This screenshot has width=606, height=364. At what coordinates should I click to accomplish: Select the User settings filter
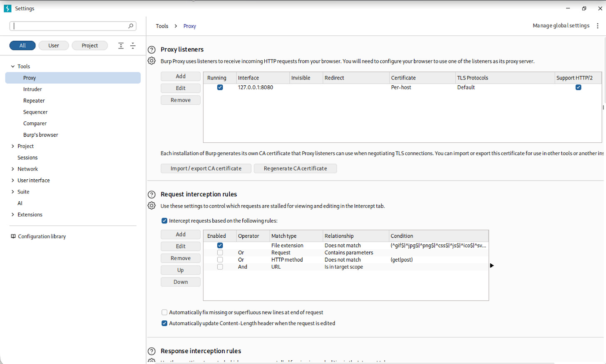coord(54,46)
